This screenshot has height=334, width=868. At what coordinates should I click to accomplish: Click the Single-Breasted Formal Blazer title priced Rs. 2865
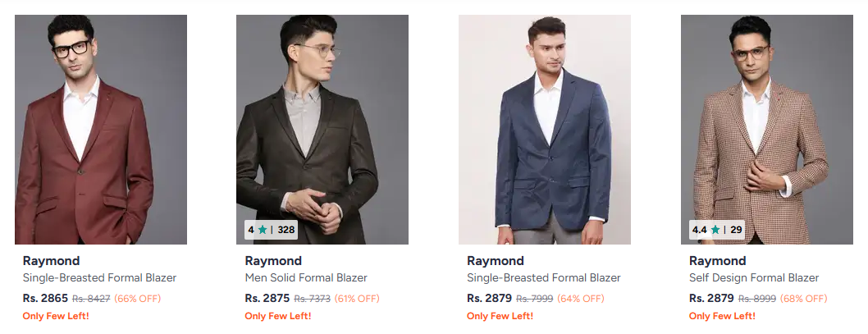point(99,278)
